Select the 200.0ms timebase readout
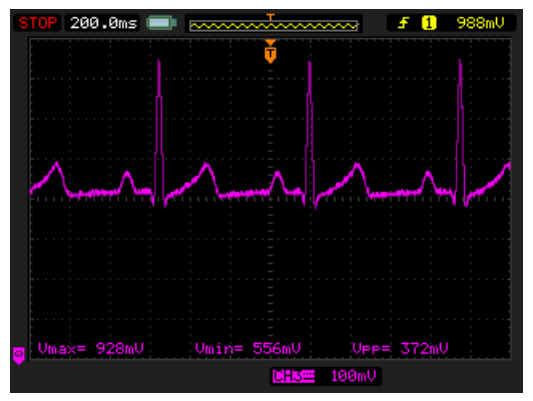533x401 pixels. (103, 23)
